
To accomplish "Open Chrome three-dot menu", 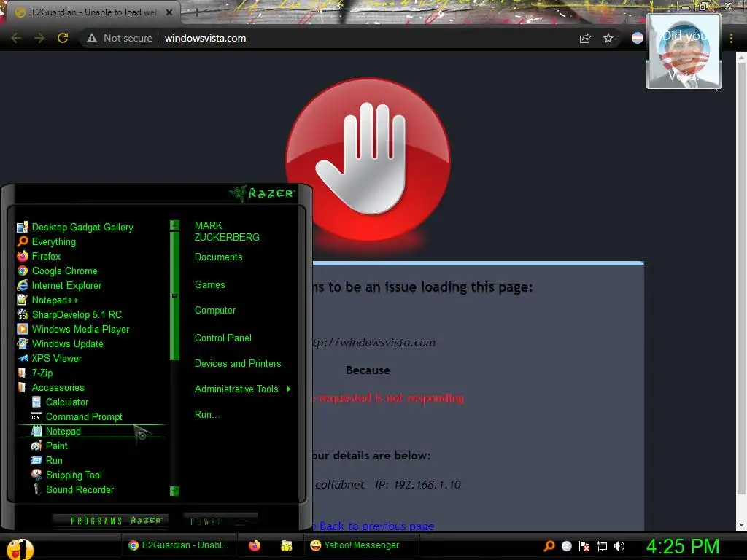I will point(731,38).
